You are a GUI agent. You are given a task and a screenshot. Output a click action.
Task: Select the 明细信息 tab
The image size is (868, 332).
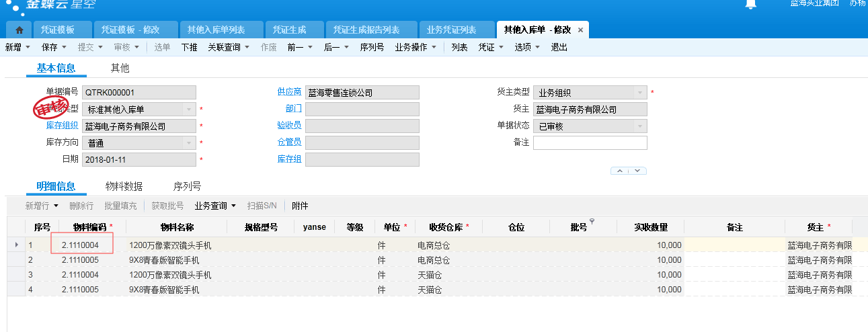pyautogui.click(x=56, y=186)
